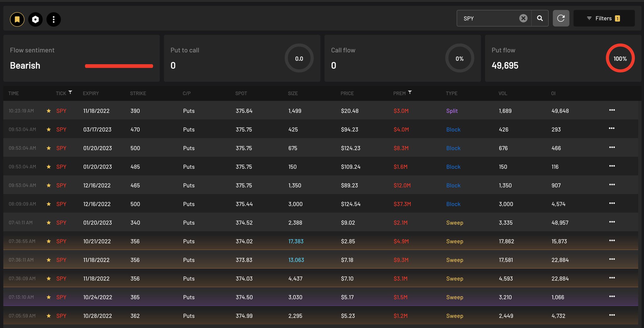644x328 pixels.
Task: Open more options for the $8.3M row
Action: 612,147
